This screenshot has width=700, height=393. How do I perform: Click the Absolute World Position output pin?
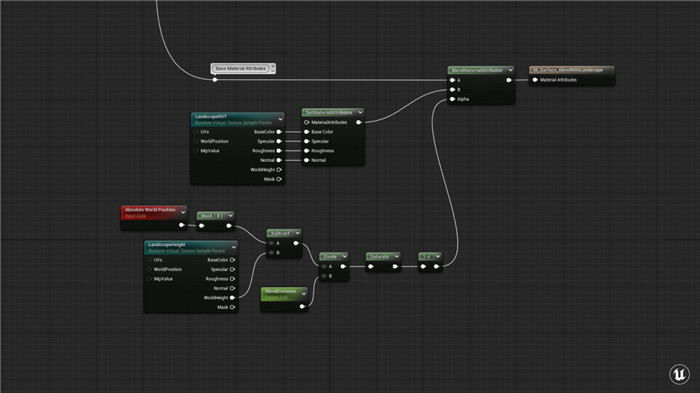coord(181,225)
